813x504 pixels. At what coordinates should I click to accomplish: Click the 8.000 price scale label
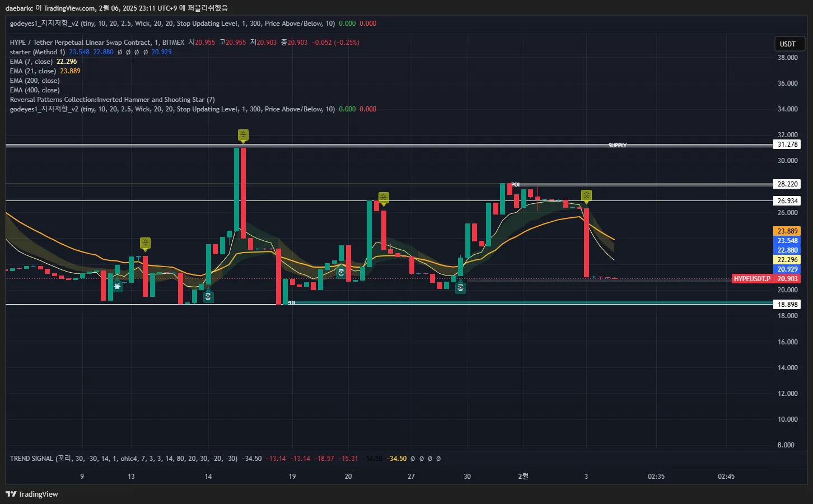(x=786, y=445)
